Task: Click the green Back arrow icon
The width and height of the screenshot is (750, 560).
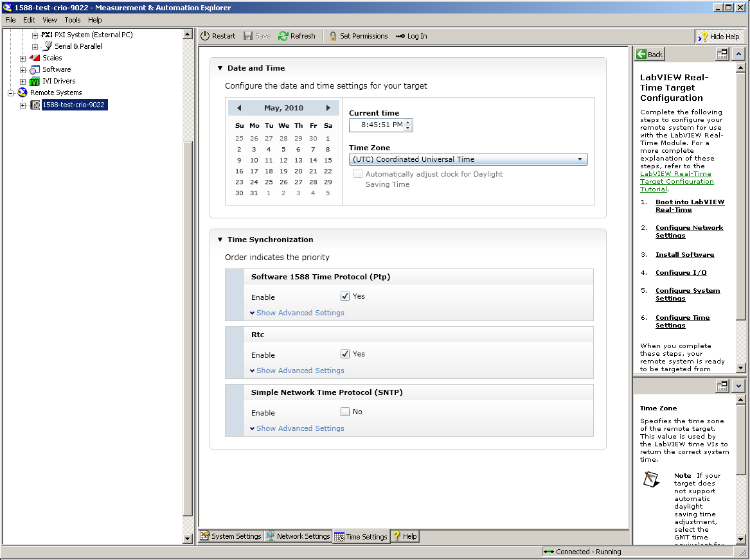Action: pyautogui.click(x=641, y=54)
